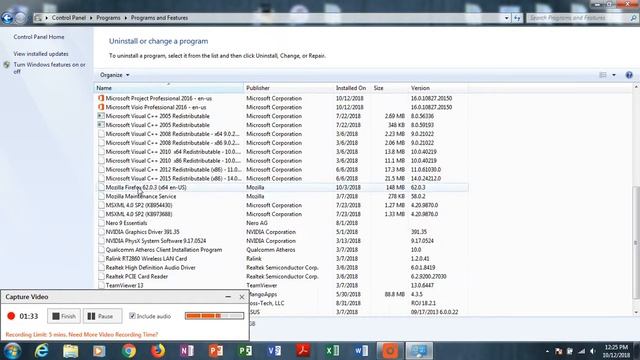
Task: Open Visio from the taskbar
Action: pyautogui.click(x=274, y=351)
